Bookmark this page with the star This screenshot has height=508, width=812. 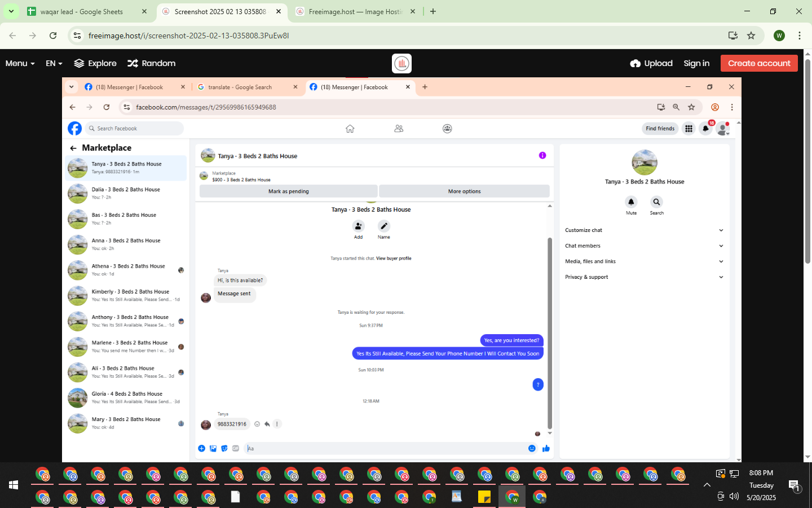[751, 36]
